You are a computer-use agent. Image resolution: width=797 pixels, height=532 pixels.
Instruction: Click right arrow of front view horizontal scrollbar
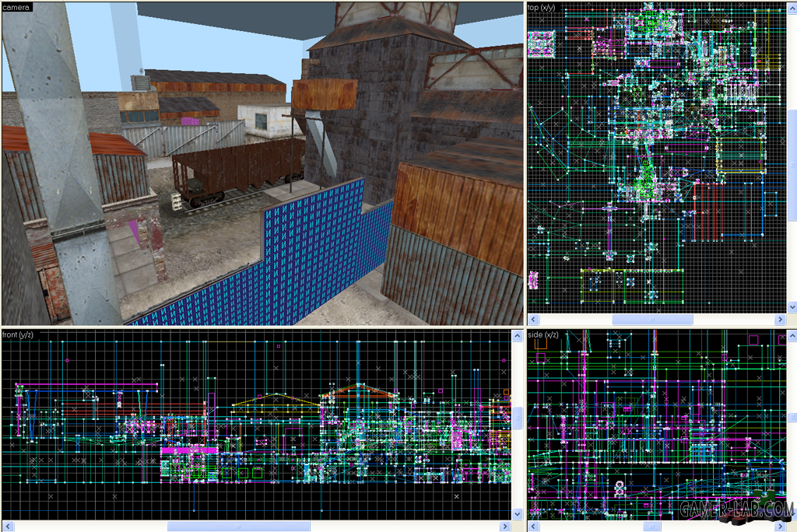[x=504, y=527]
